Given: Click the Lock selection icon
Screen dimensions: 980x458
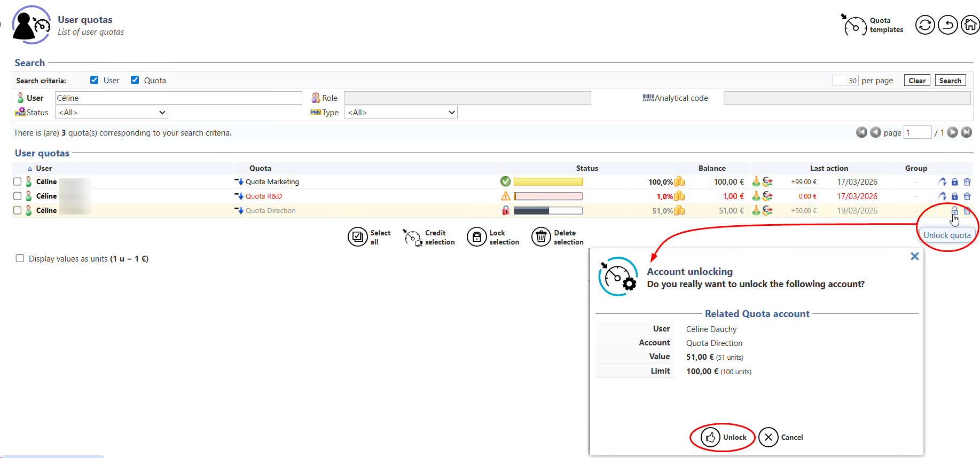Looking at the screenshot, I should point(476,237).
